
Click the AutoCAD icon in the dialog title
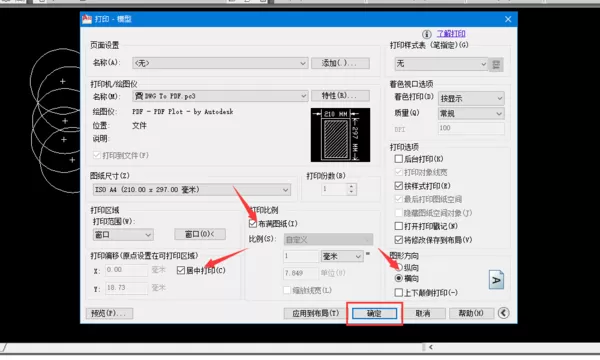87,19
